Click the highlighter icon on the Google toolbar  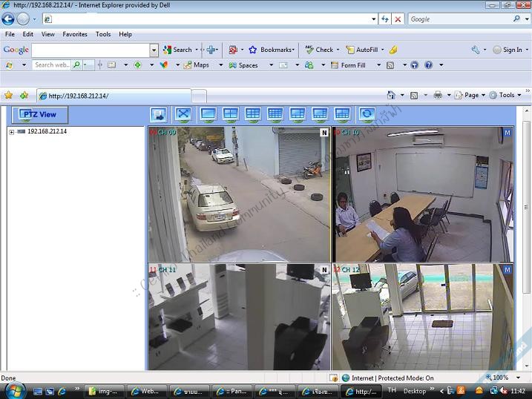[x=393, y=50]
